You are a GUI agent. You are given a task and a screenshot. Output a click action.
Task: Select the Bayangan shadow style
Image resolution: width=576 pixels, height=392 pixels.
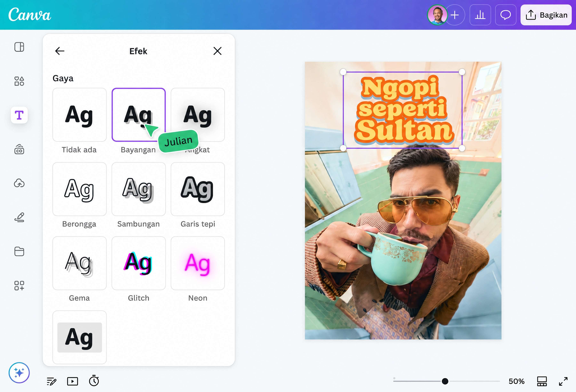coord(139,115)
